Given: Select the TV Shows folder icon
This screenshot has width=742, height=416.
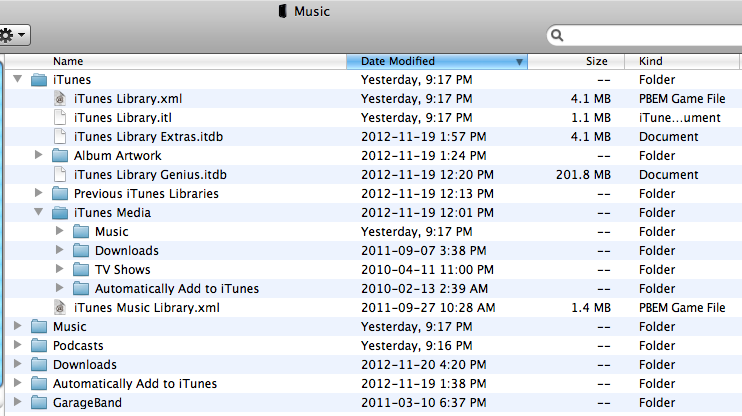Looking at the screenshot, I should click(x=81, y=269).
